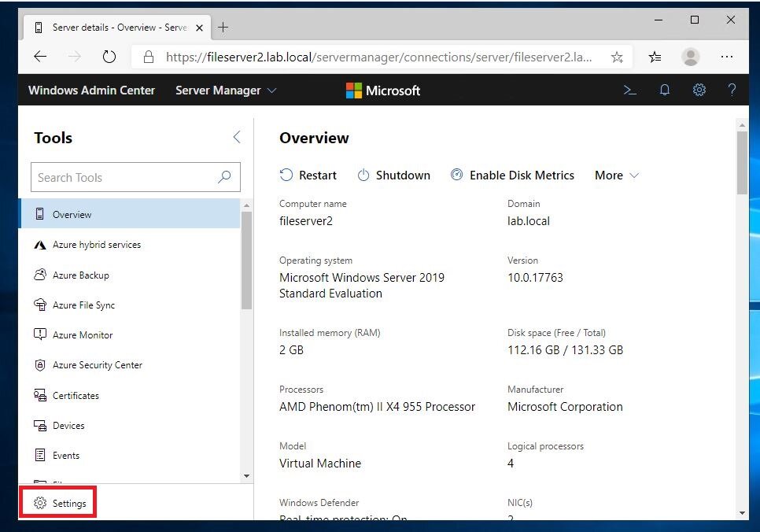This screenshot has width=760, height=532.
Task: Open Azure hybrid services tool
Action: [x=129, y=245]
